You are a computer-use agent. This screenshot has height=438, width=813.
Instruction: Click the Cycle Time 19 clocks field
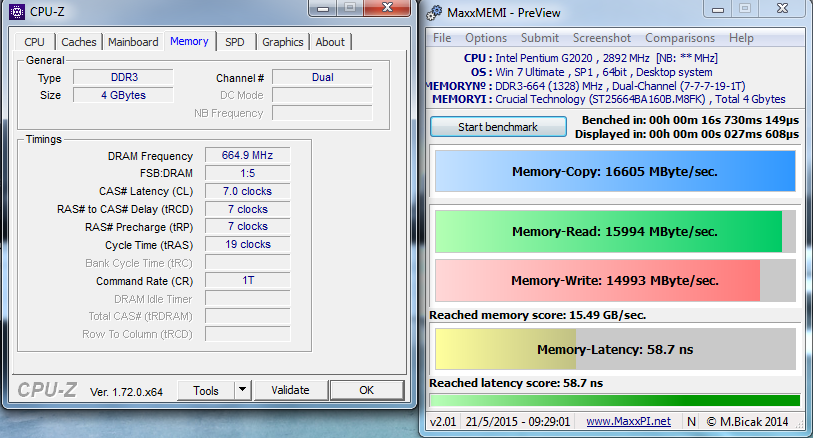(248, 244)
